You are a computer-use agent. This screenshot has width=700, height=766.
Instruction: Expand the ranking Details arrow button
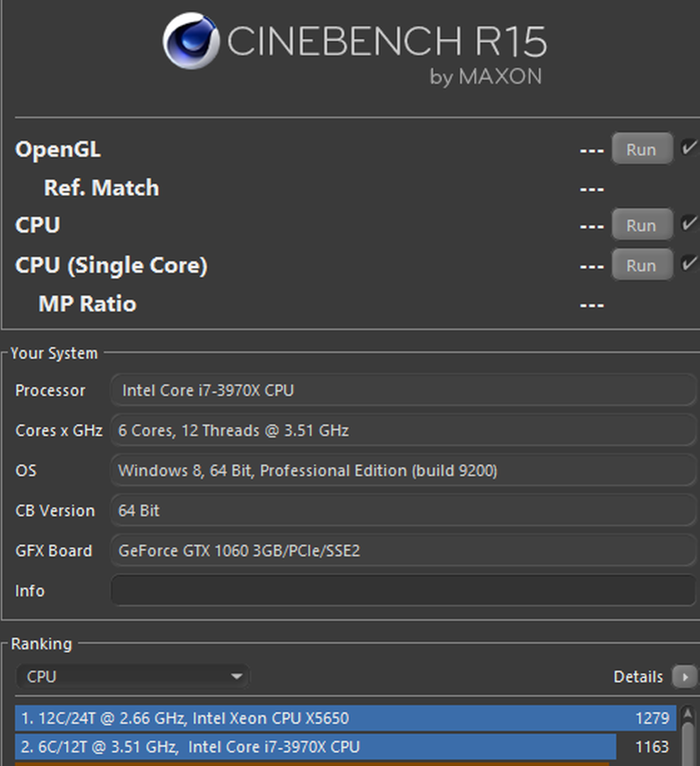[x=684, y=677]
